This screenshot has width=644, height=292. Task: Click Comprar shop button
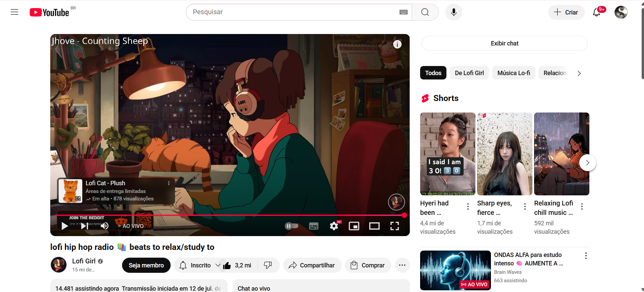[x=368, y=265]
